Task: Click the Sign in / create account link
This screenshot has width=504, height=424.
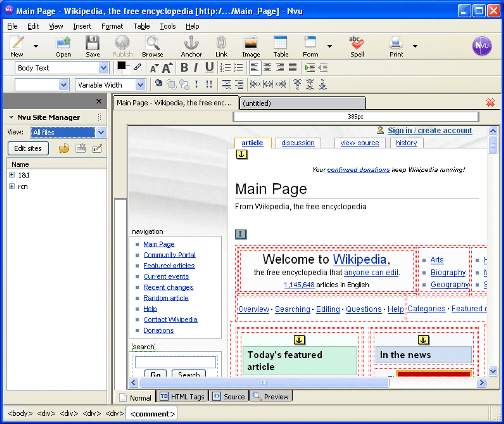Action: [x=430, y=130]
